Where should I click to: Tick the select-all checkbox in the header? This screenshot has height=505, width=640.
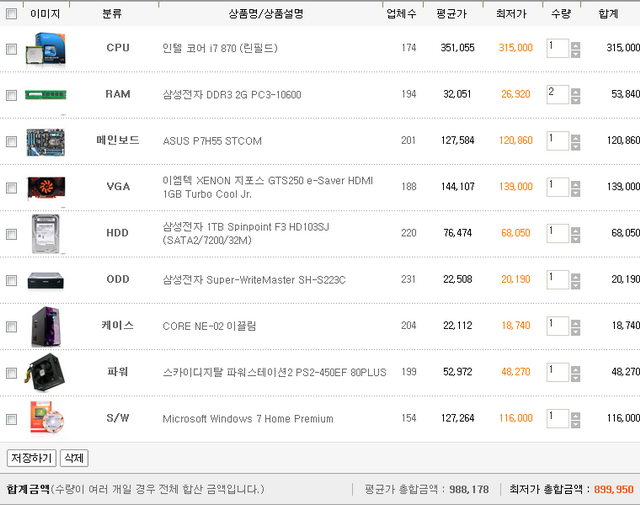coord(11,14)
